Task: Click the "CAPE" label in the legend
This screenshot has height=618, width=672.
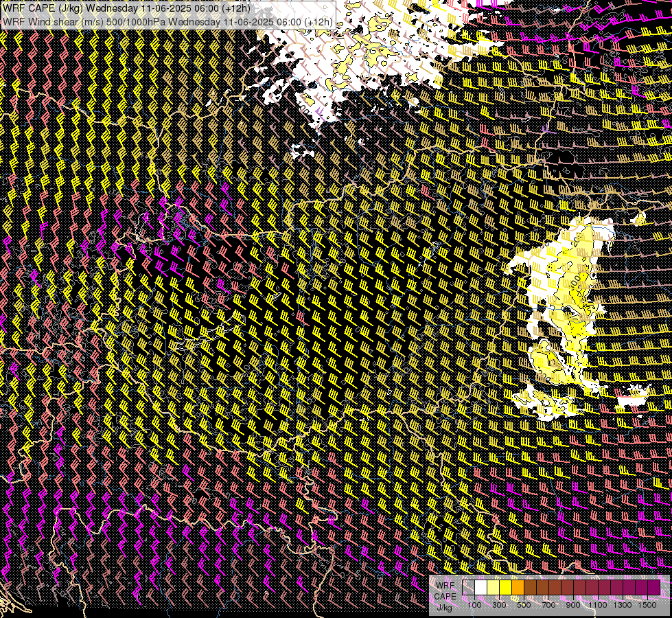Action: (x=445, y=597)
